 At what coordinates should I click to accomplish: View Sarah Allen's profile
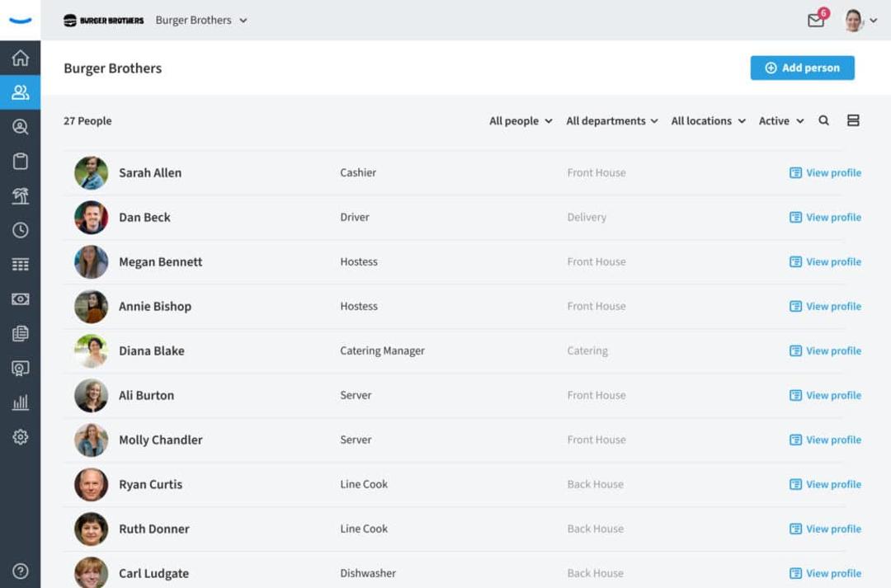[824, 172]
